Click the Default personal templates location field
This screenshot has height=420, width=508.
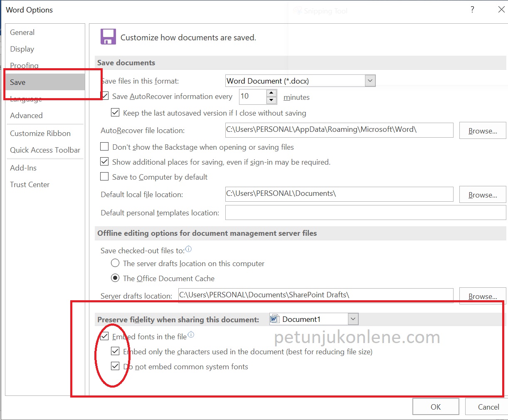365,212
